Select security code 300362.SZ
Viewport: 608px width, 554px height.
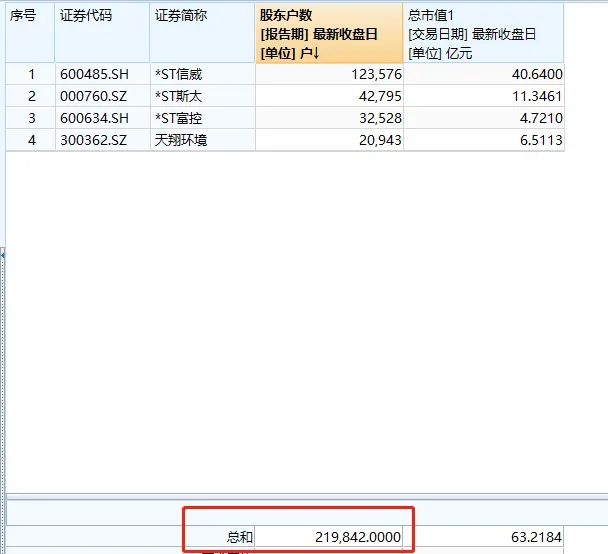coord(93,140)
